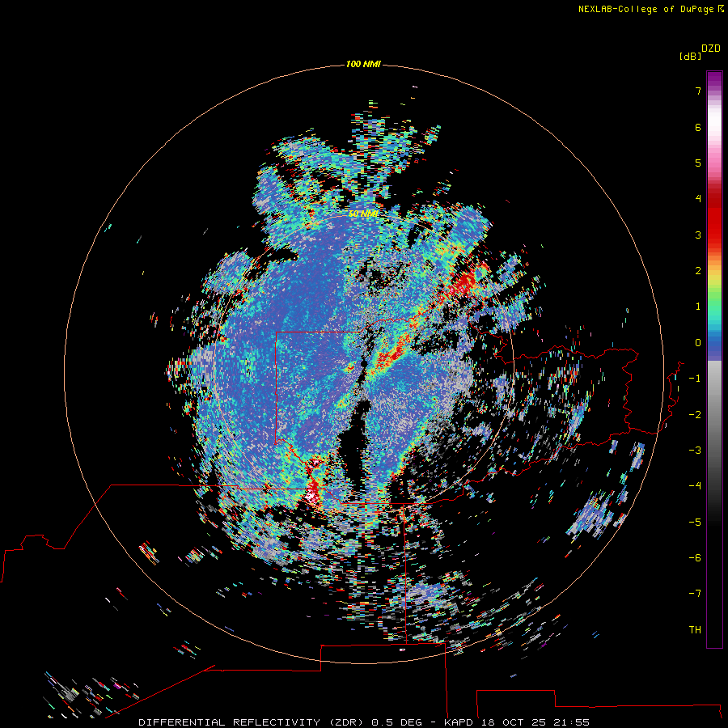The height and width of the screenshot is (728, 728).
Task: Click the 4 dB tick label on the scale
Action: (x=698, y=199)
